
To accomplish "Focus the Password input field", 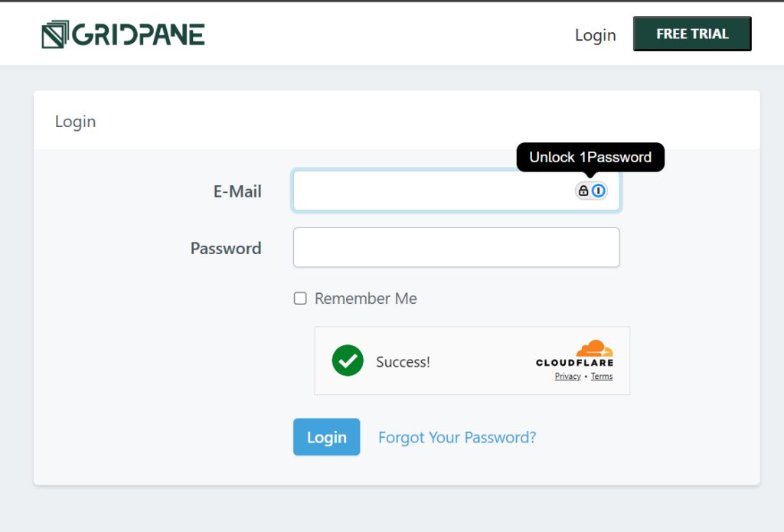I will (456, 247).
